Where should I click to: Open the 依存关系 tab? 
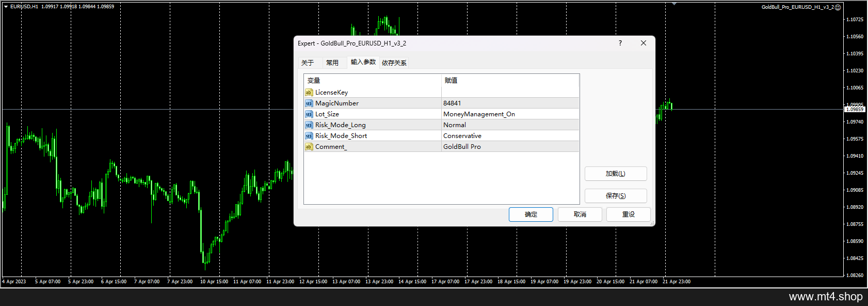pyautogui.click(x=394, y=63)
